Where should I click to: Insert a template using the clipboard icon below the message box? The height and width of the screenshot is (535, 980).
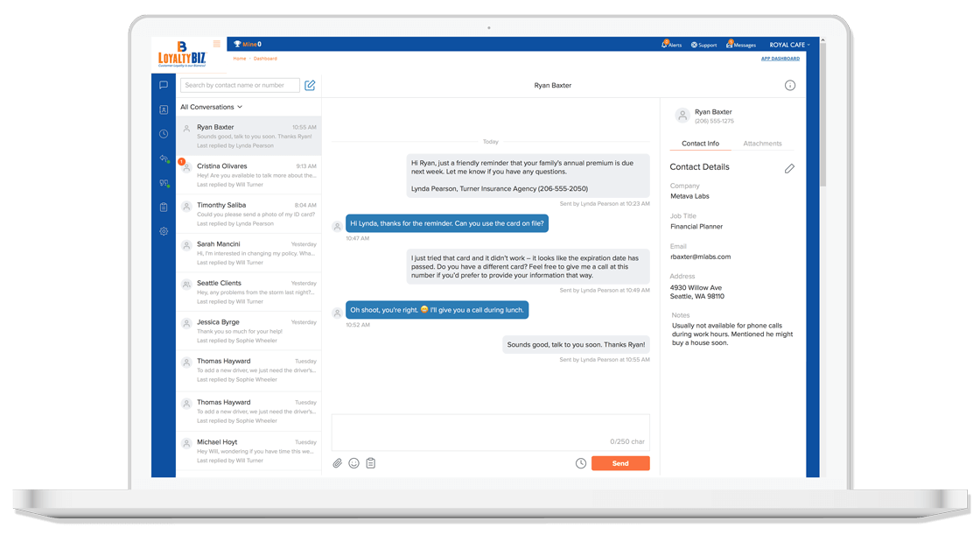[x=371, y=463]
